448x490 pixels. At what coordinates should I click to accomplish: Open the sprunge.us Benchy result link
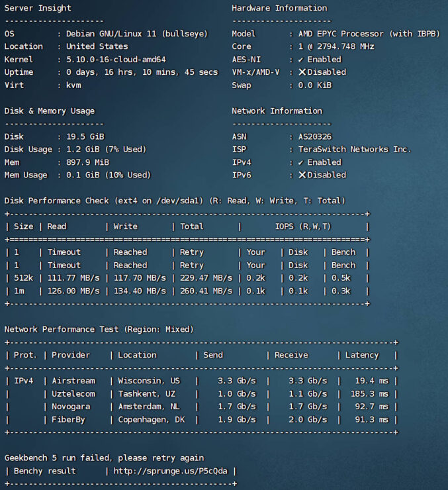171,471
